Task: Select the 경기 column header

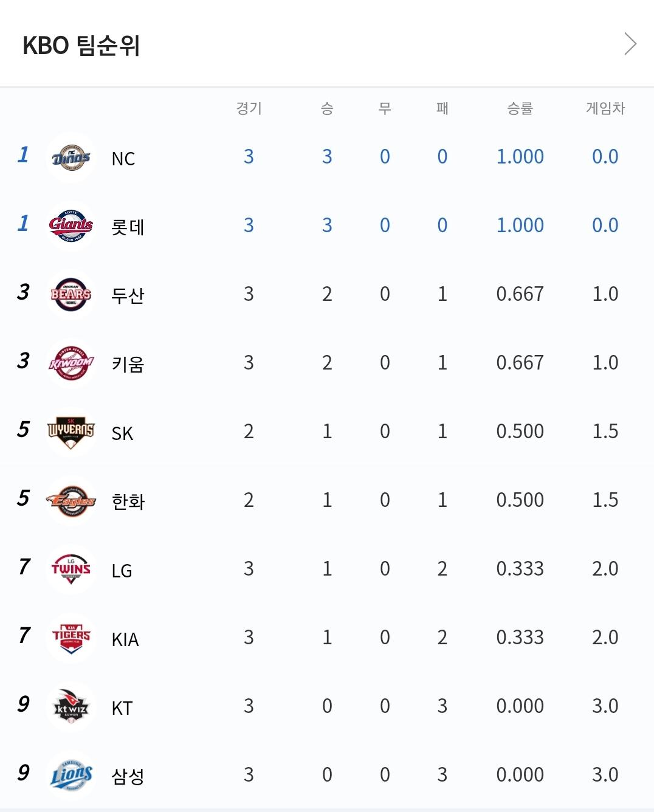Action: coord(249,108)
